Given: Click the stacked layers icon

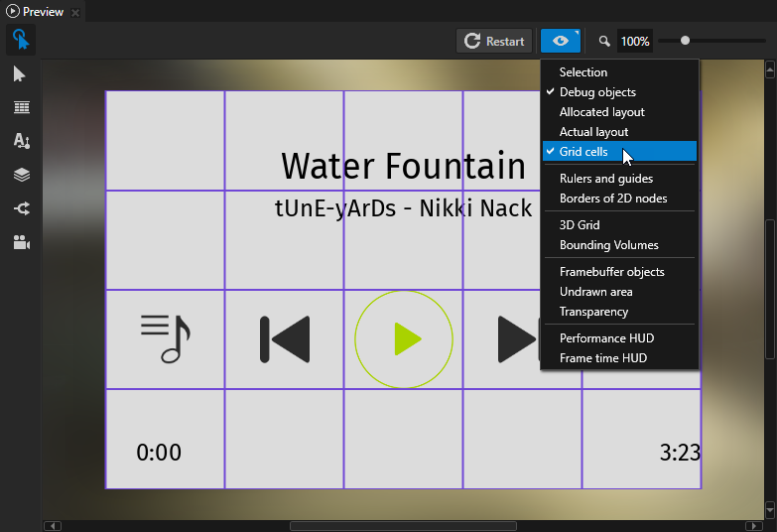Looking at the screenshot, I should click(x=21, y=175).
